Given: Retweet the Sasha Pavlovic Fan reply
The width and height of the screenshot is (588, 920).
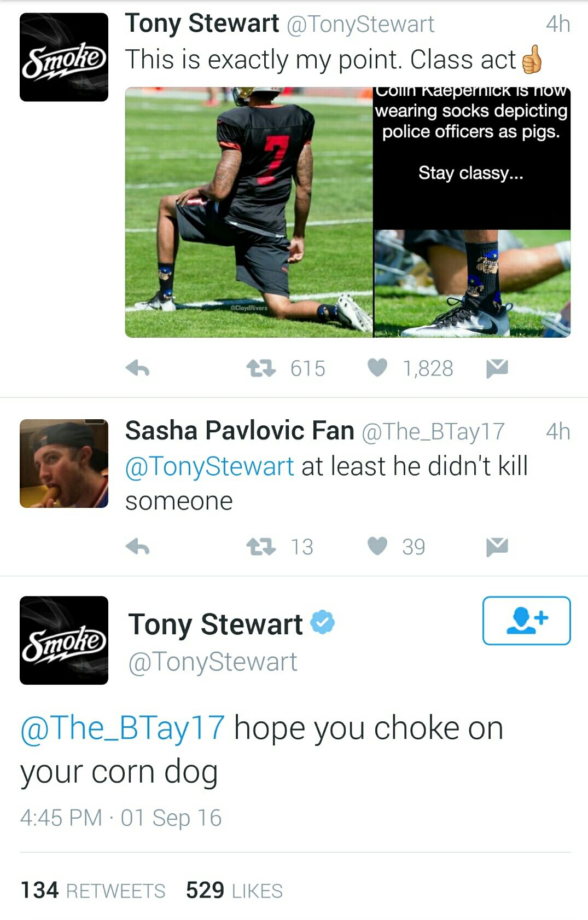Looking at the screenshot, I should tap(260, 546).
